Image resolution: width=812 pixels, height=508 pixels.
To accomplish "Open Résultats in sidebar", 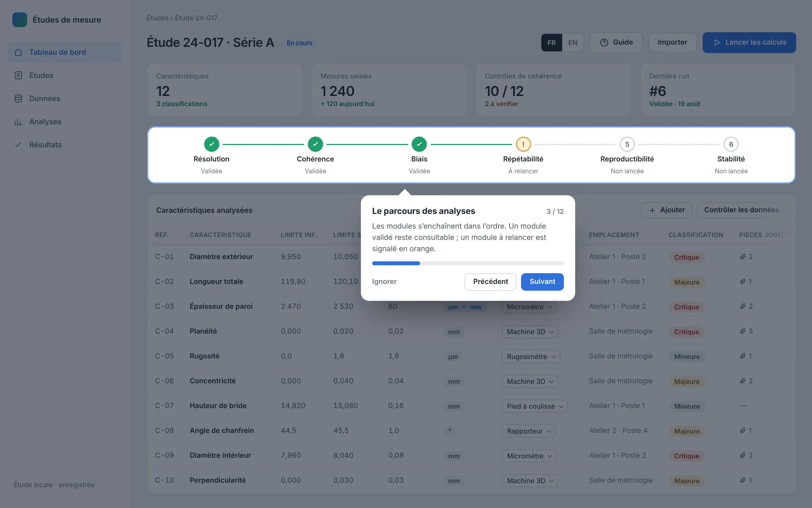I will pos(65,145).
